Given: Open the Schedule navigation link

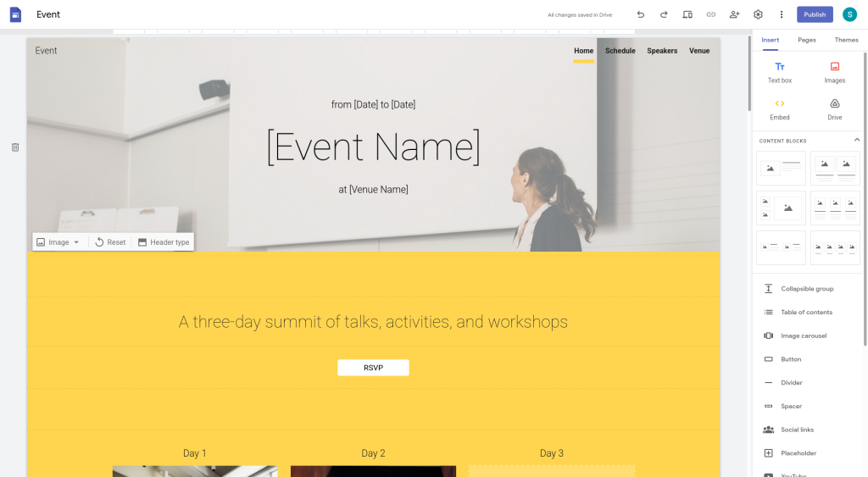Looking at the screenshot, I should click(x=620, y=51).
